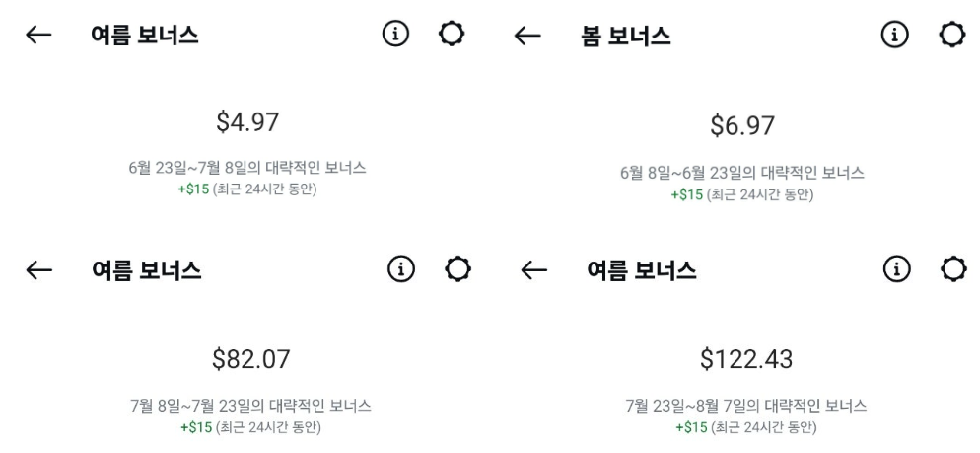
Task: Open info icon on the $82.07 panel
Action: pyautogui.click(x=401, y=269)
